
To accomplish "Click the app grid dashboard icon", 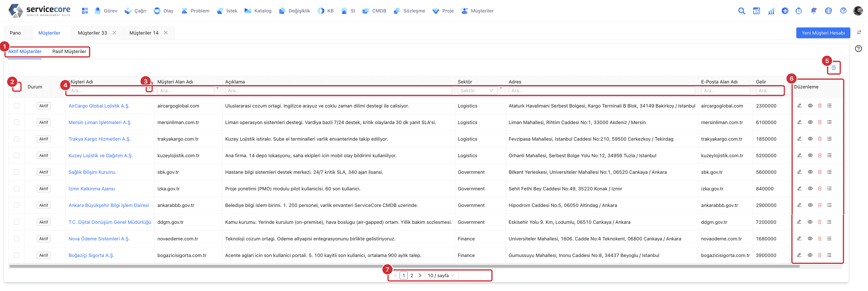I will coord(85,11).
